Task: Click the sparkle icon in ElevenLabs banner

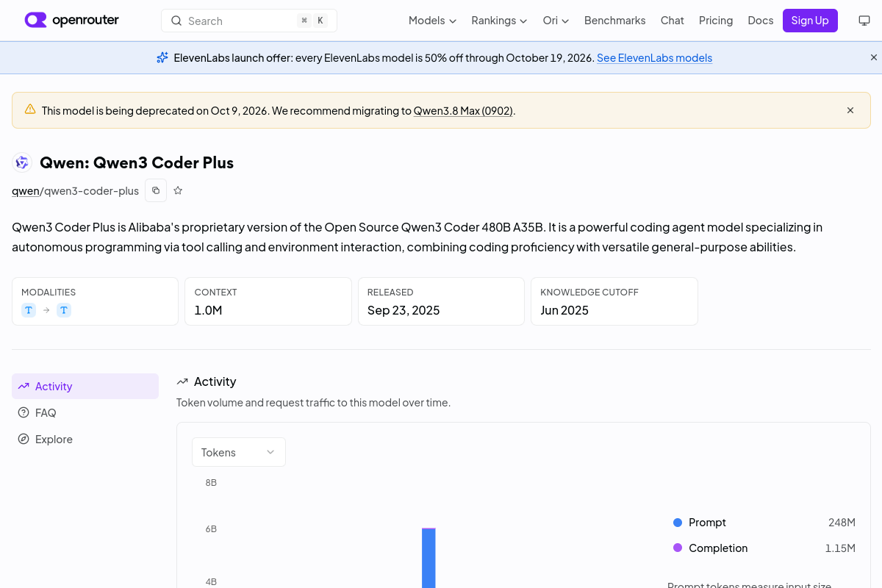Action: tap(162, 57)
